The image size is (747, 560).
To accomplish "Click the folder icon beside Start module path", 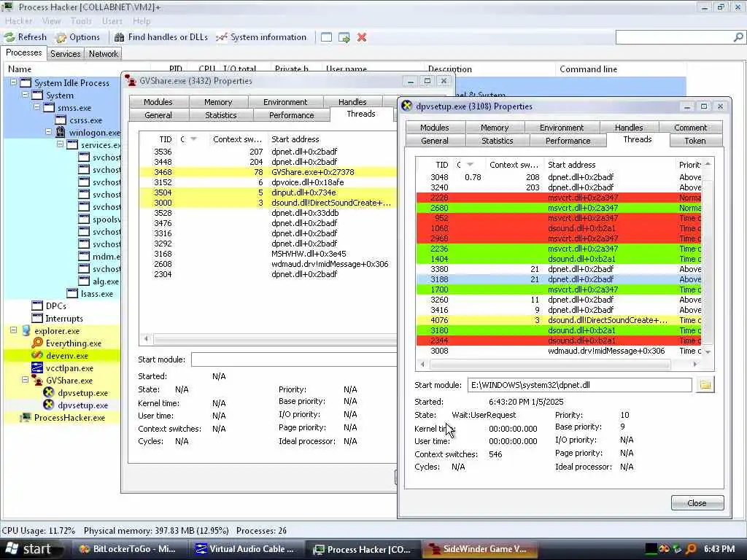I will (705, 385).
